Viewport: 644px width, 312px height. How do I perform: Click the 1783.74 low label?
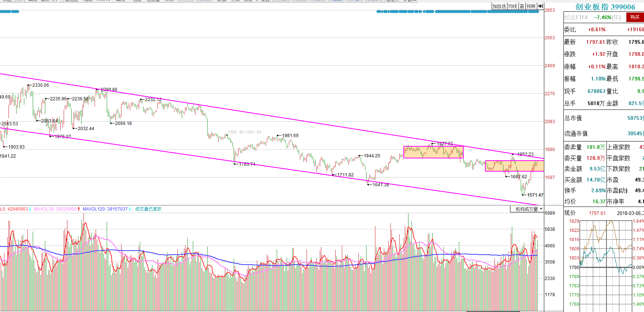pyautogui.click(x=247, y=164)
